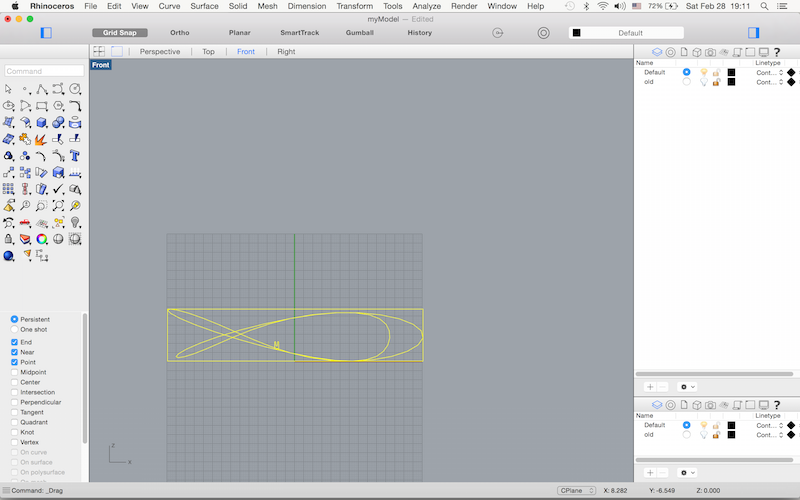800x500 pixels.
Task: Pick the Circle tool in toolbar
Action: 75,89
